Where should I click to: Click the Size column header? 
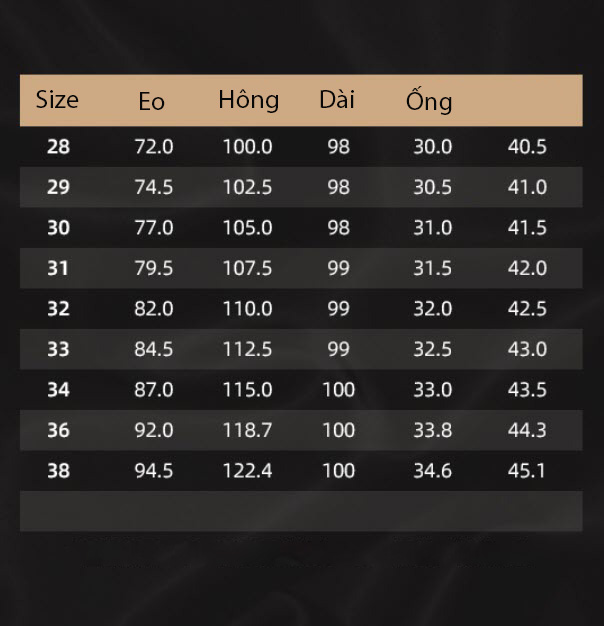[57, 99]
